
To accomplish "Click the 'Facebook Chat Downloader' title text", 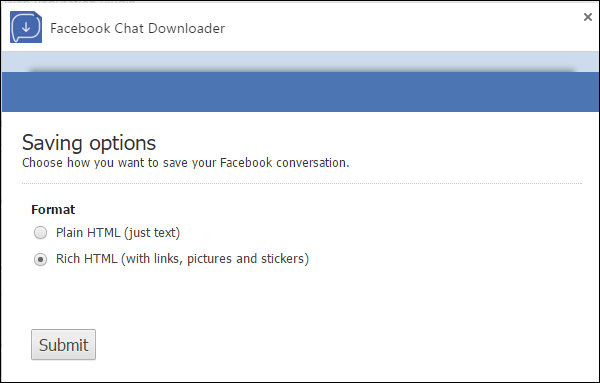I will [137, 28].
